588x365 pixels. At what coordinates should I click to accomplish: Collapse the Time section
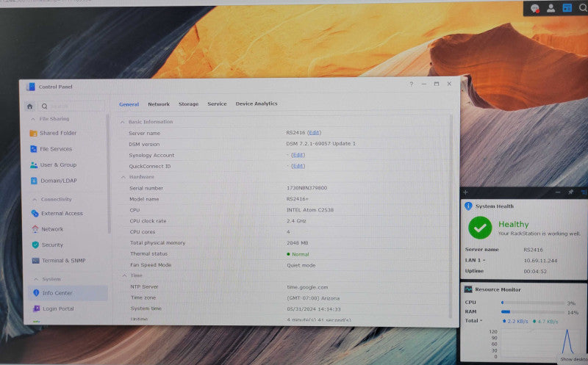(124, 276)
